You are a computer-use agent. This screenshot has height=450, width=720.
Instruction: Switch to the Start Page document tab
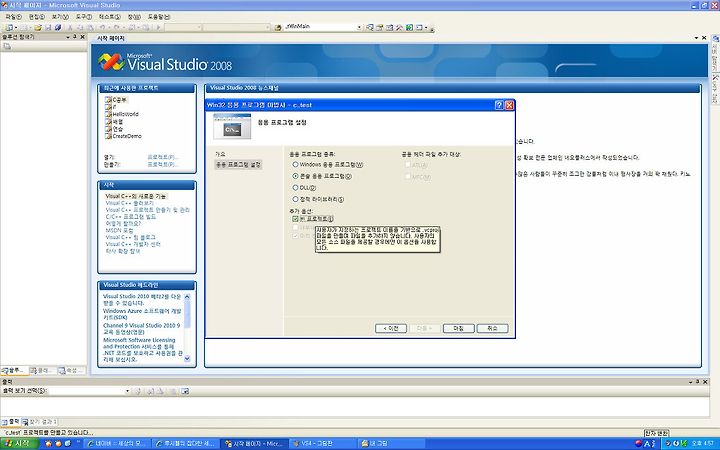click(111, 38)
